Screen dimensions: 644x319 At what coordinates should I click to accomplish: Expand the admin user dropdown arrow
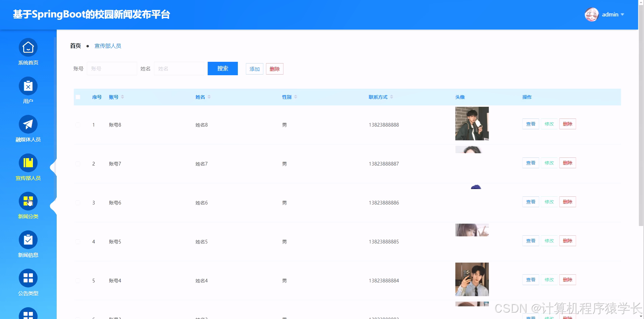click(x=622, y=14)
